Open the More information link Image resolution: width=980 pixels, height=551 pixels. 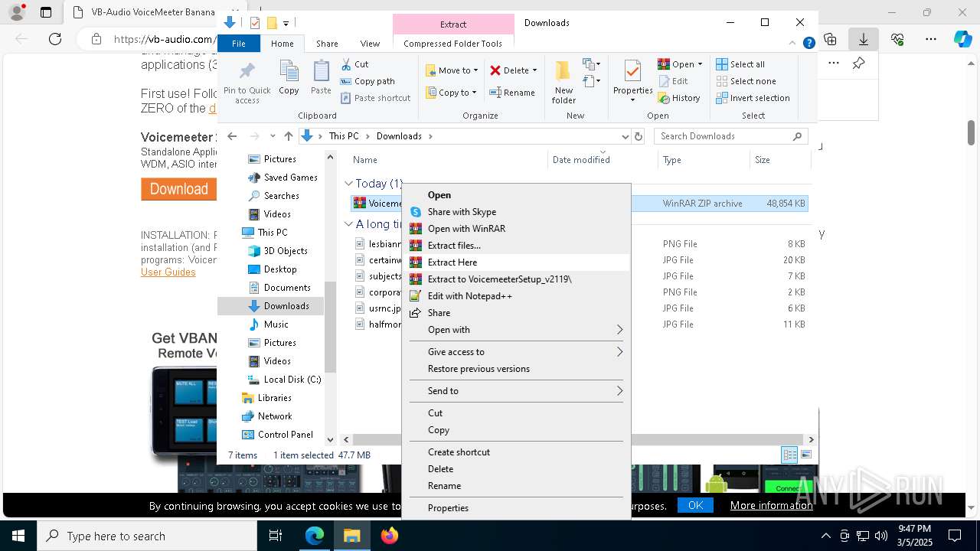(x=771, y=505)
